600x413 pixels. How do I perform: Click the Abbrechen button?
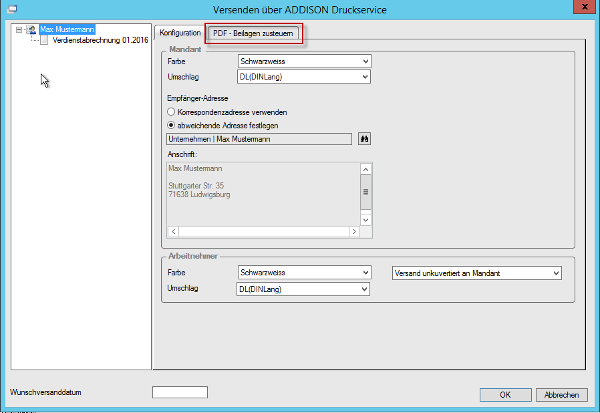tap(562, 395)
